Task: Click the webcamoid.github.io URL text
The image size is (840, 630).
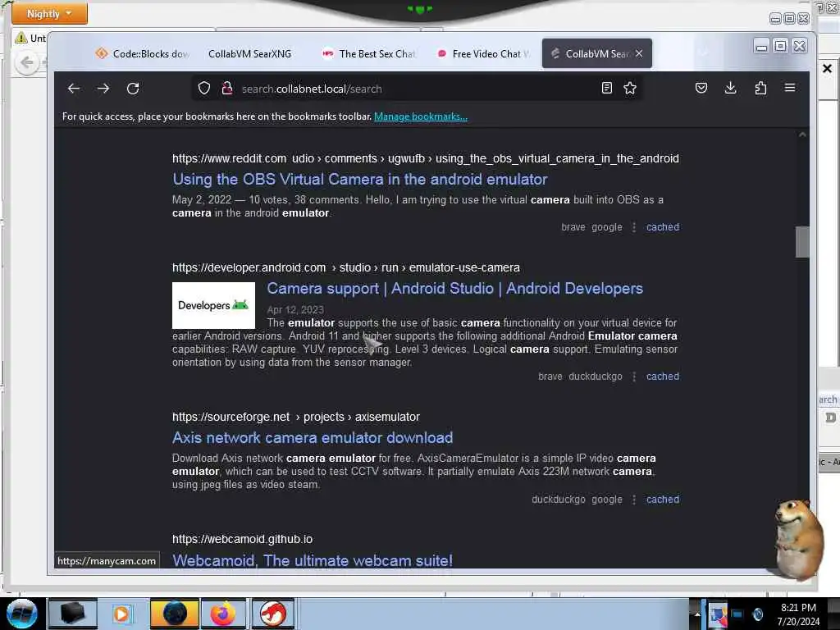Action: pos(242,539)
